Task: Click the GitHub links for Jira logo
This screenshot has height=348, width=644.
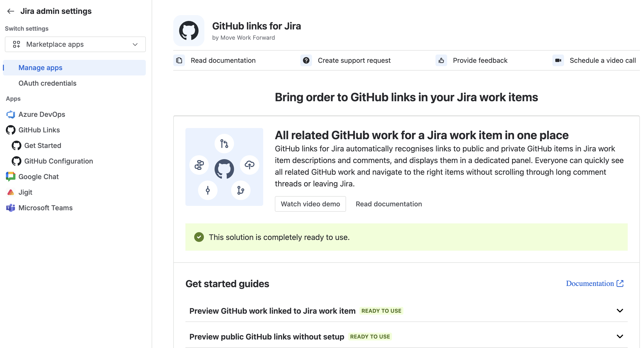Action: 189,31
